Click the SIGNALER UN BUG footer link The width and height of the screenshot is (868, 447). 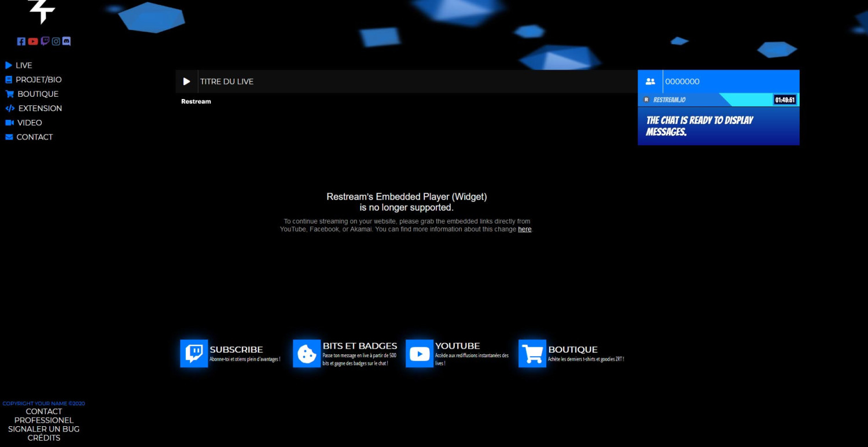click(x=44, y=429)
